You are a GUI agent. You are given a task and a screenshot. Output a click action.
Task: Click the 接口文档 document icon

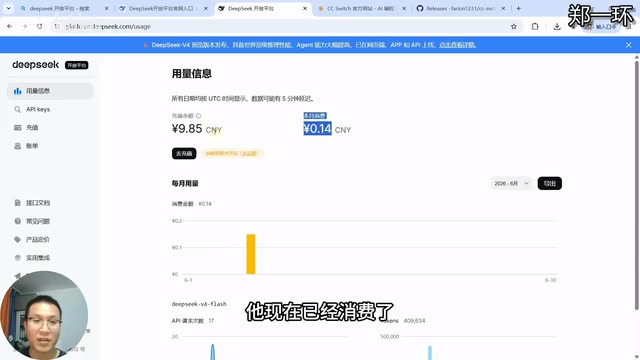(x=18, y=202)
